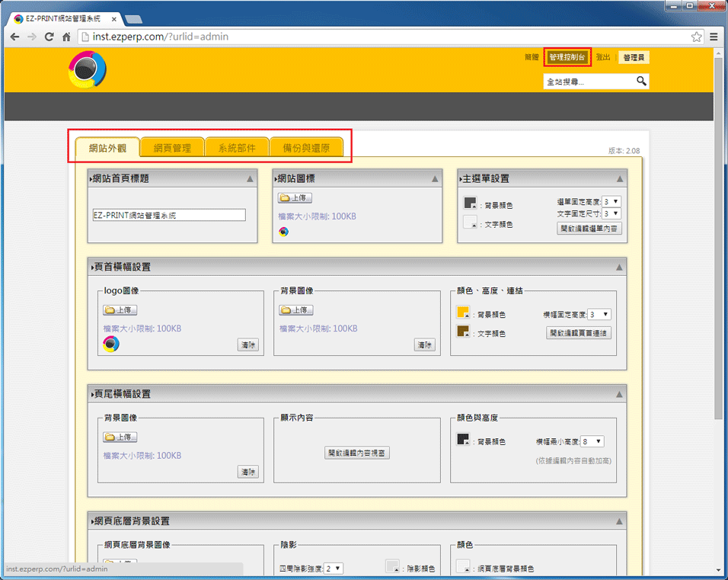Click the EZ-PRINT logo in header

pos(87,70)
